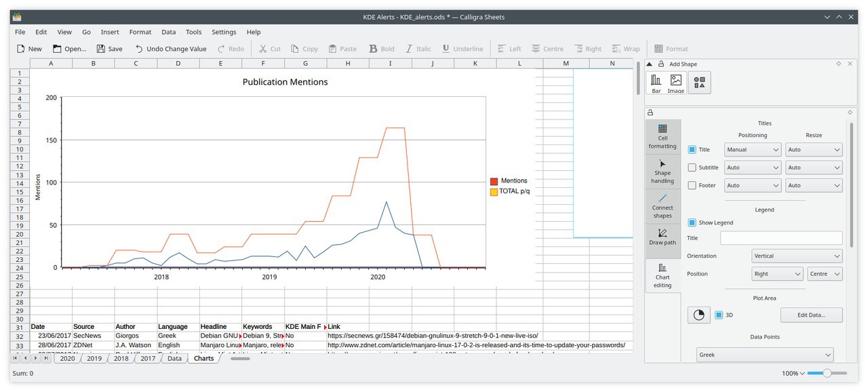The image size is (868, 392).
Task: Toggle Italic formatting in toolbar
Action: tap(418, 49)
